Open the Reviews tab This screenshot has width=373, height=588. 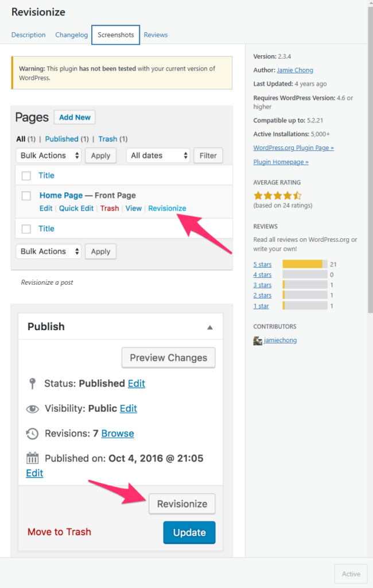point(156,35)
